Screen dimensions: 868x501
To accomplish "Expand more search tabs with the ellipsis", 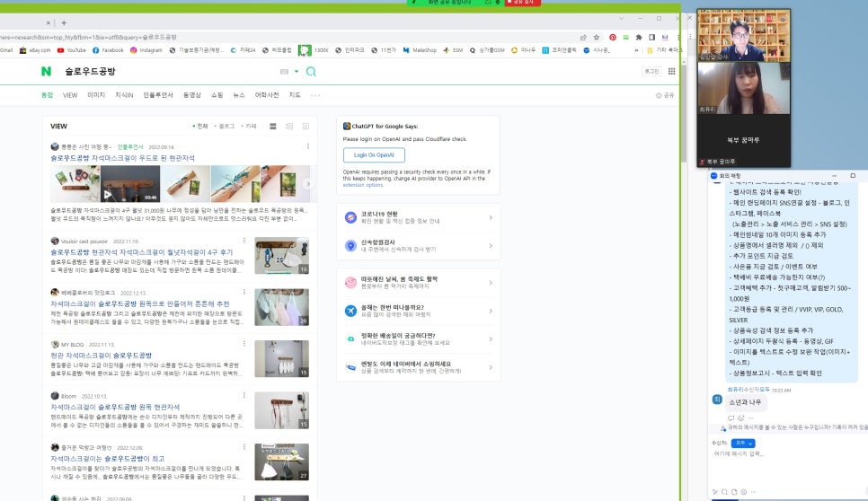I will tap(315, 95).
